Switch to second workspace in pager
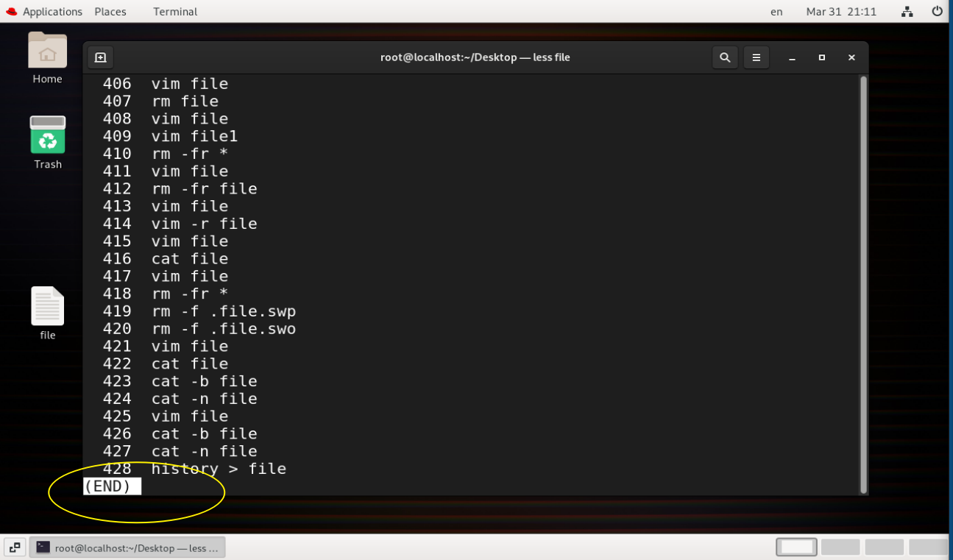Screen dimensions: 953x560 click(x=840, y=547)
